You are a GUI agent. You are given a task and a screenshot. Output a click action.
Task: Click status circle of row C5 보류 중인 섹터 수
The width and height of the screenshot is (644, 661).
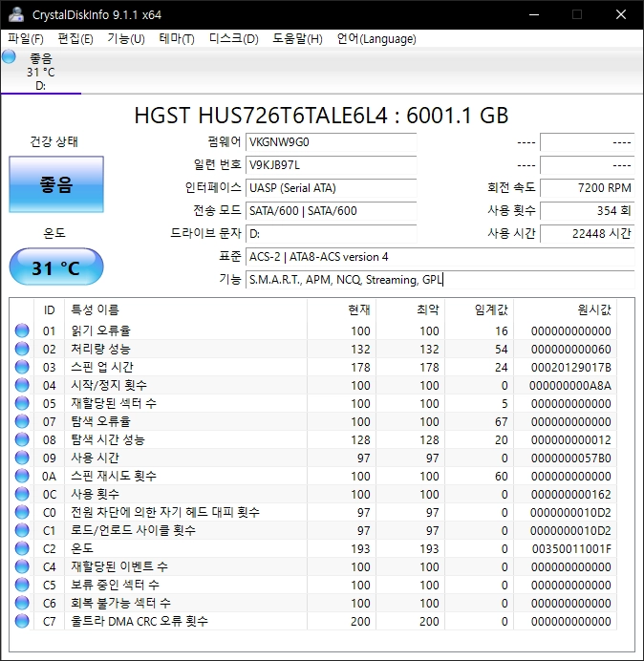[x=22, y=585]
